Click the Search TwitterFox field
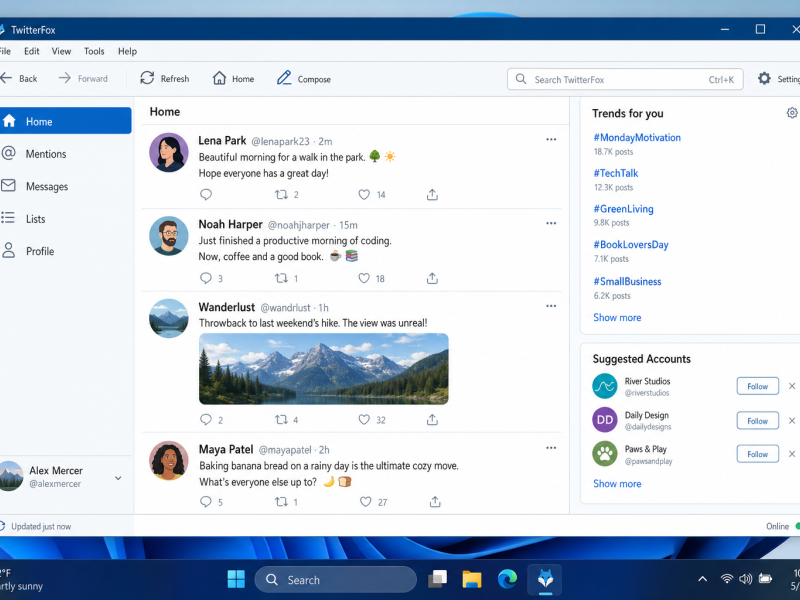This screenshot has height=600, width=800. click(x=625, y=79)
